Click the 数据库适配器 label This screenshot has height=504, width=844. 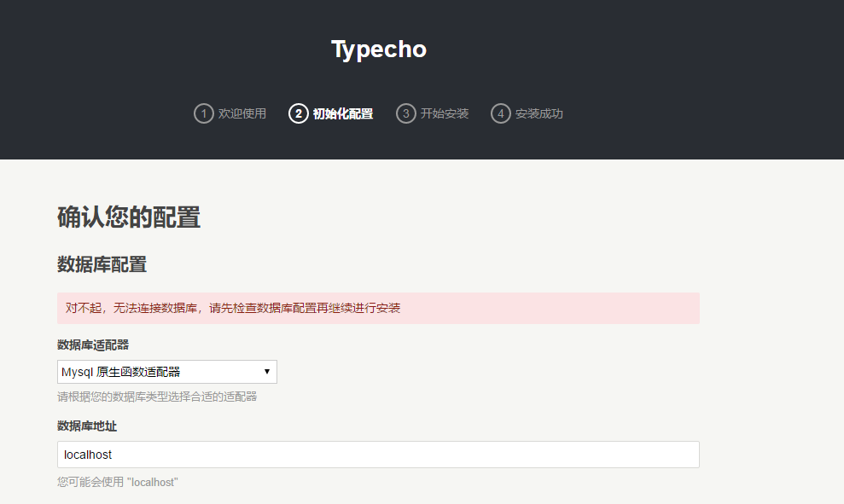click(x=93, y=345)
